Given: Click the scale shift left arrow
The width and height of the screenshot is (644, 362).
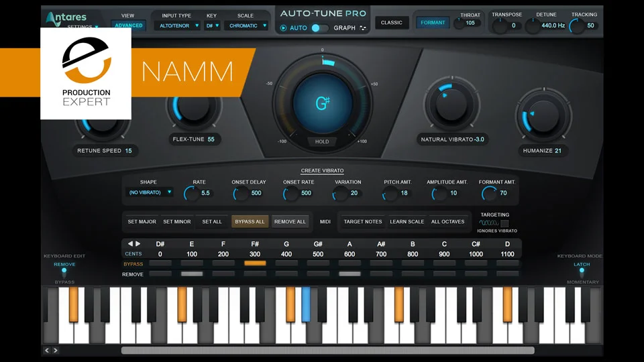Looking at the screenshot, I should click(x=130, y=244).
